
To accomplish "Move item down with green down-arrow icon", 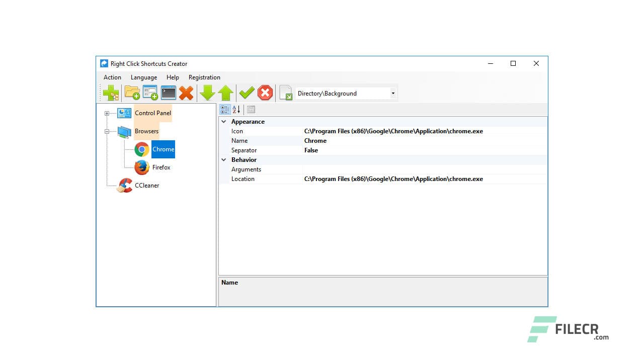I will 207,93.
